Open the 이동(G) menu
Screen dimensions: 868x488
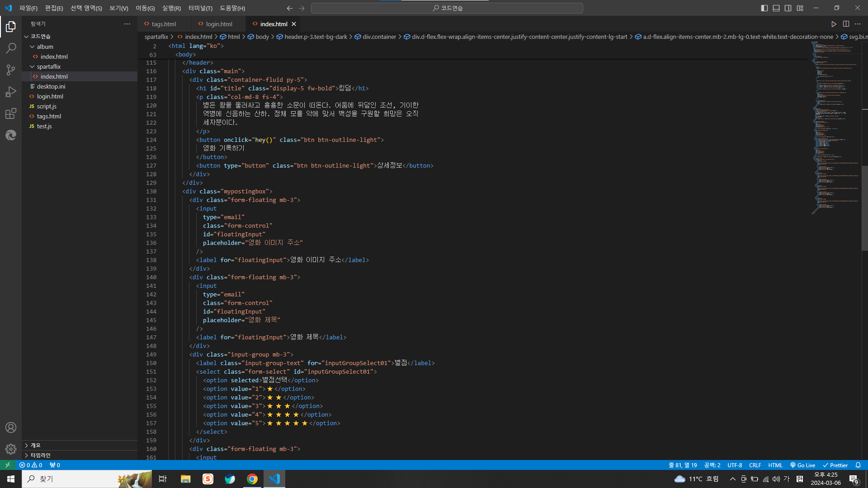click(145, 8)
